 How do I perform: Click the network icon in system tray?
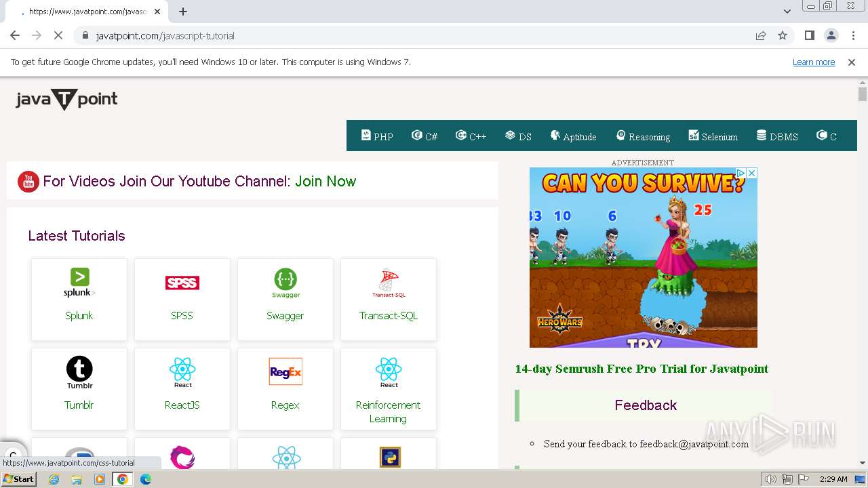787,479
